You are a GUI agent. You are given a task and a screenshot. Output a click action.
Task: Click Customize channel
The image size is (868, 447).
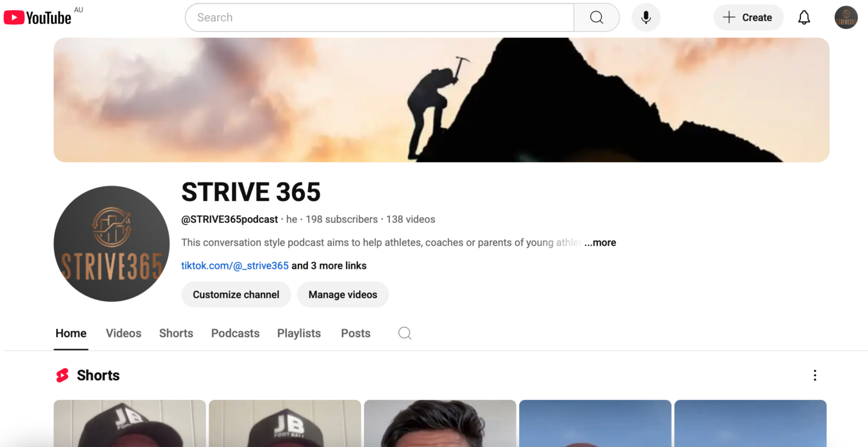tap(236, 295)
